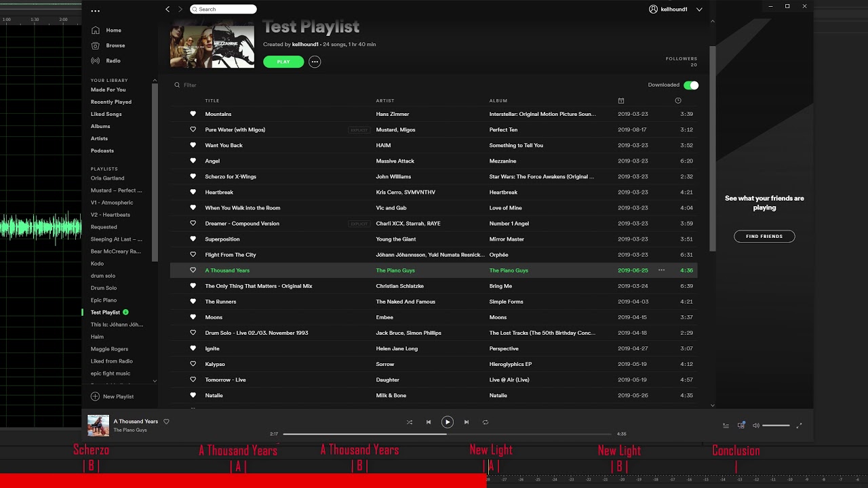
Task: Open Artists in Your Library
Action: point(99,139)
